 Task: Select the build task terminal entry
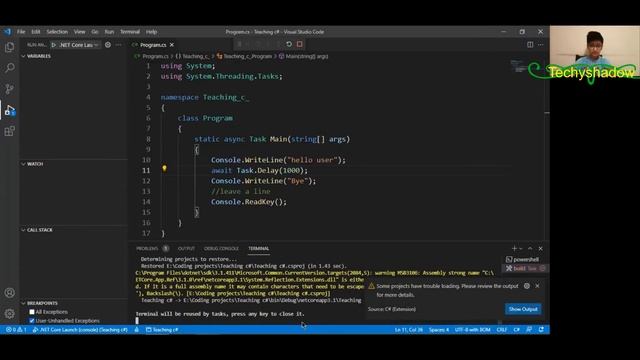[x=525, y=269]
